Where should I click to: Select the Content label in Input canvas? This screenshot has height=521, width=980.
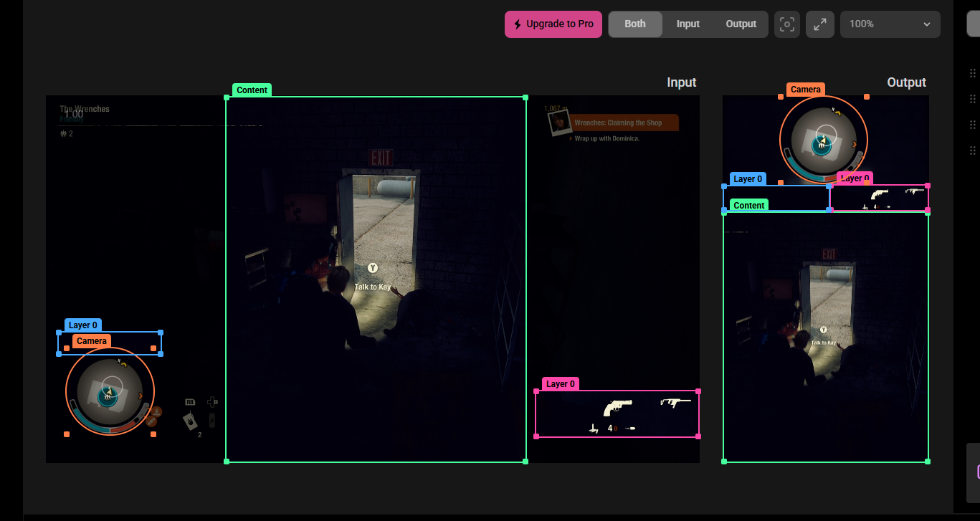click(252, 90)
